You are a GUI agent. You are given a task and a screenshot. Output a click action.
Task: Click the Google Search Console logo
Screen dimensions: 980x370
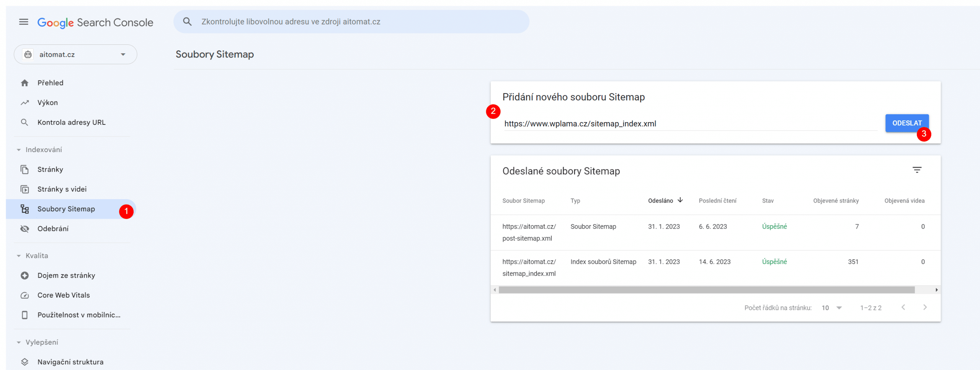pos(95,23)
